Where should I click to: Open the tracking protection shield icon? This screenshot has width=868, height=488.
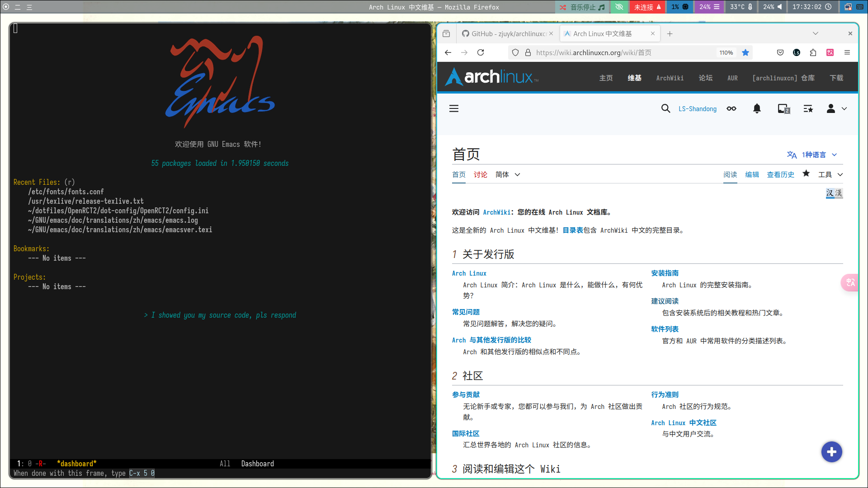pos(515,52)
